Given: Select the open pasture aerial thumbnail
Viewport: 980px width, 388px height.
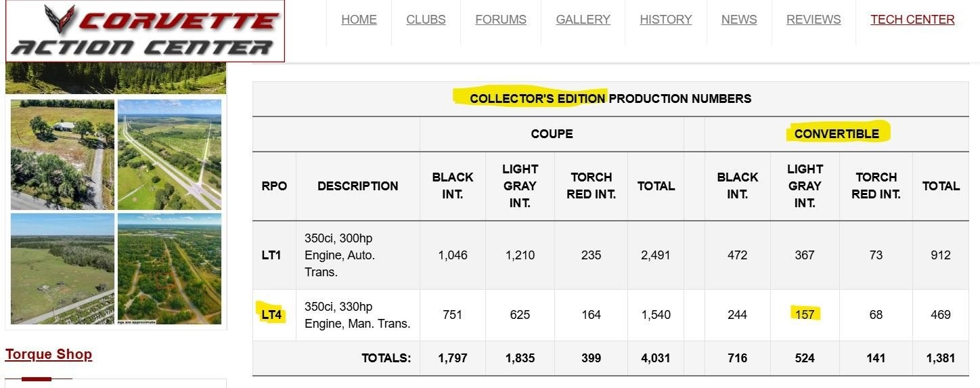Looking at the screenshot, I should pyautogui.click(x=62, y=268).
